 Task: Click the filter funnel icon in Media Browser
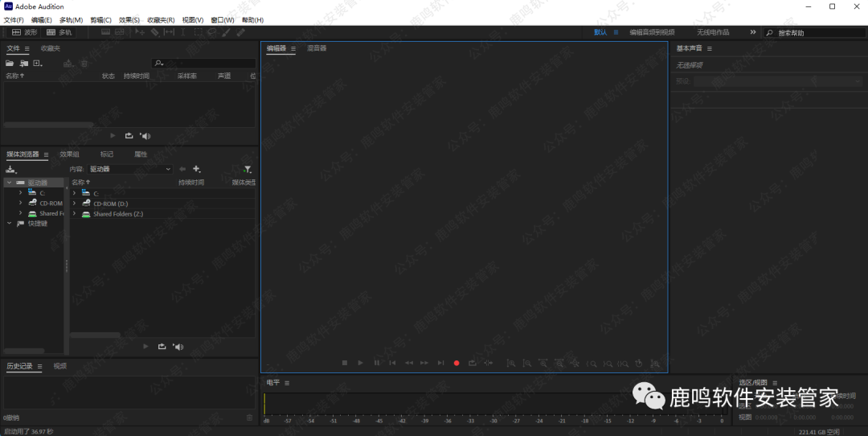(248, 169)
